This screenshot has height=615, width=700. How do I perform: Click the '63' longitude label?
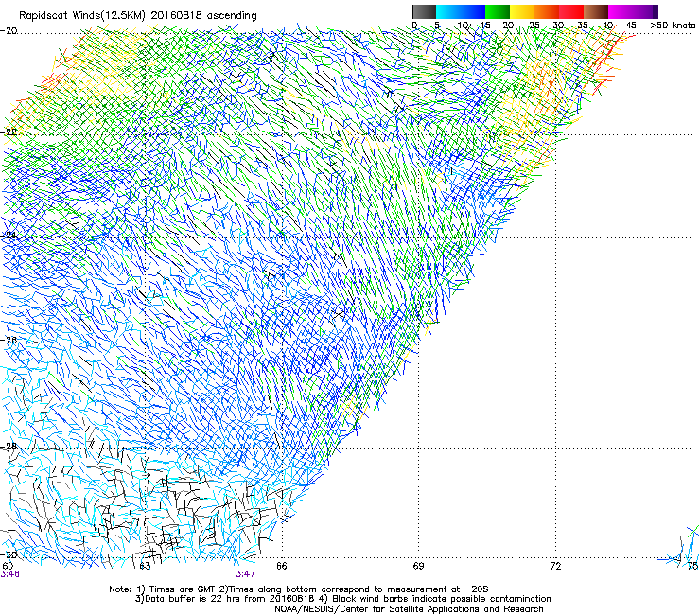145,566
